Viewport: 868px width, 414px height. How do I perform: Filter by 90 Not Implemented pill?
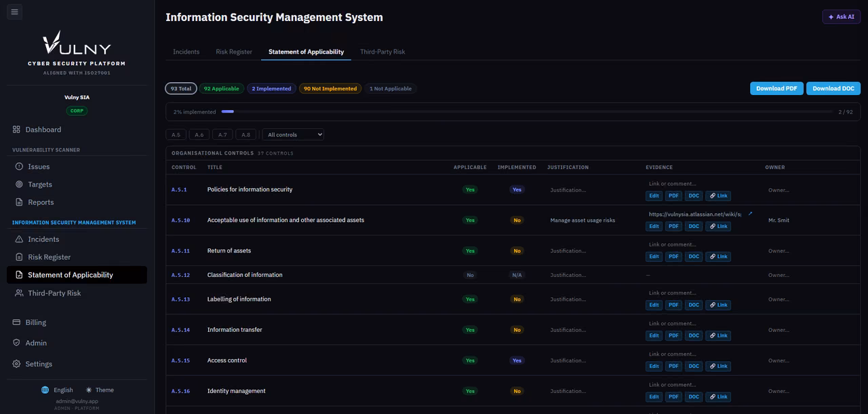click(x=330, y=89)
